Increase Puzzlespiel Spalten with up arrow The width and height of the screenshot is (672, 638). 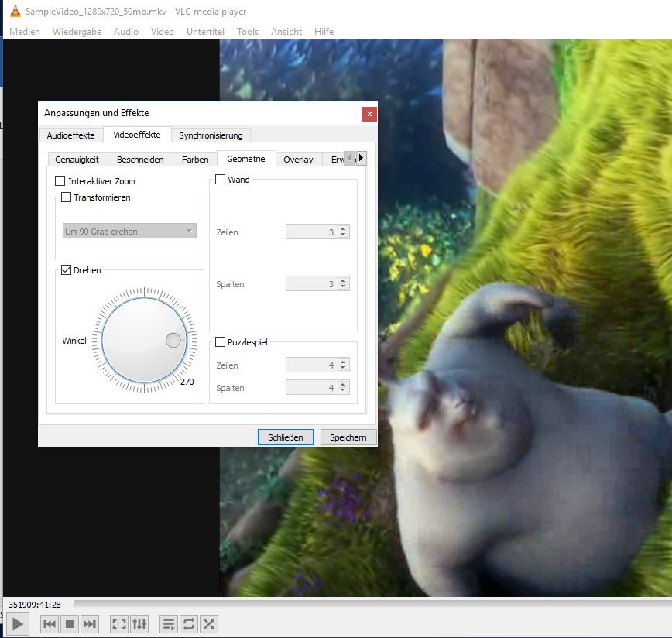[342, 384]
